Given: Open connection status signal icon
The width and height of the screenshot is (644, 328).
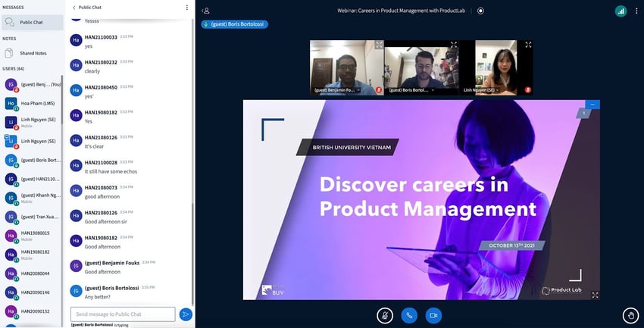Looking at the screenshot, I should click(x=621, y=11).
